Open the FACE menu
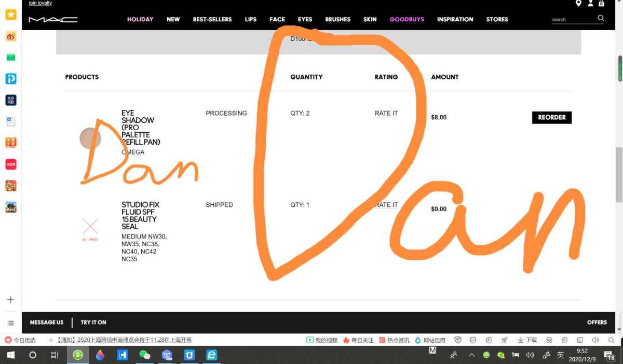The image size is (623, 364). coord(277,20)
